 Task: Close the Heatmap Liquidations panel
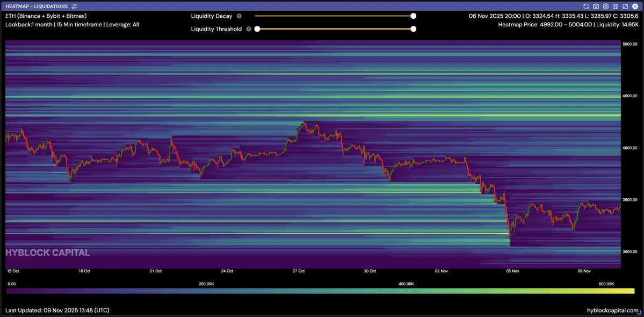(635, 6)
